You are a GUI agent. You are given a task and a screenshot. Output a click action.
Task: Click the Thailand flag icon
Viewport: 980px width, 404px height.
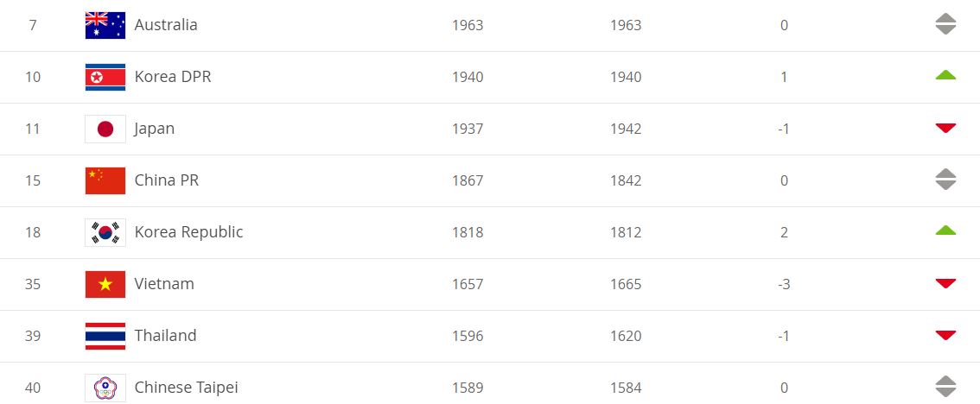[x=105, y=336]
